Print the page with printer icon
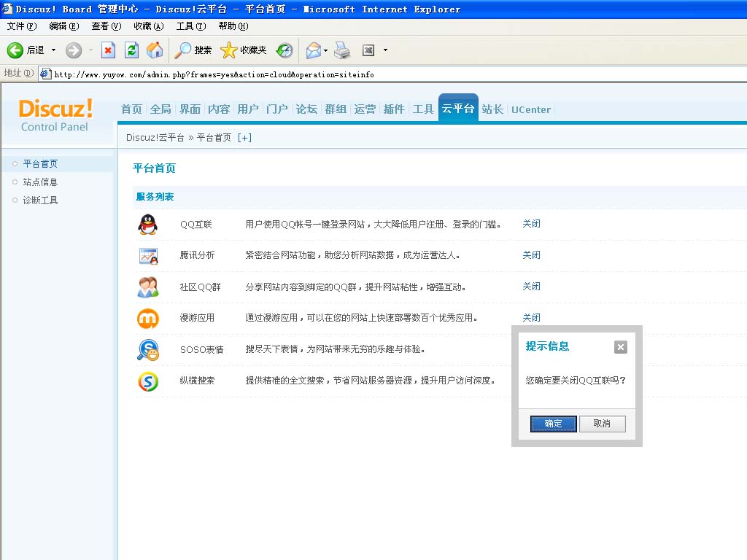The image size is (747, 560). [342, 50]
